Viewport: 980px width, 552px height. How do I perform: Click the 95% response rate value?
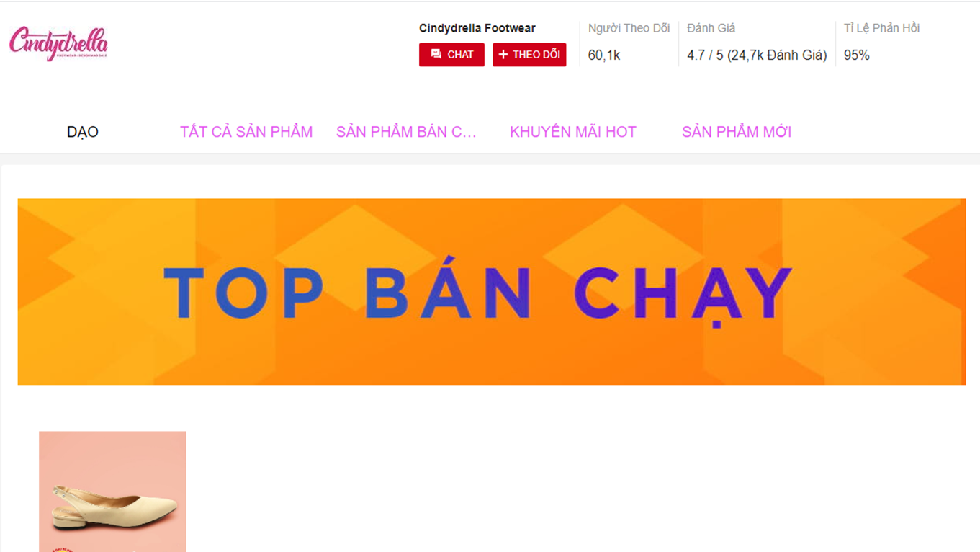857,55
